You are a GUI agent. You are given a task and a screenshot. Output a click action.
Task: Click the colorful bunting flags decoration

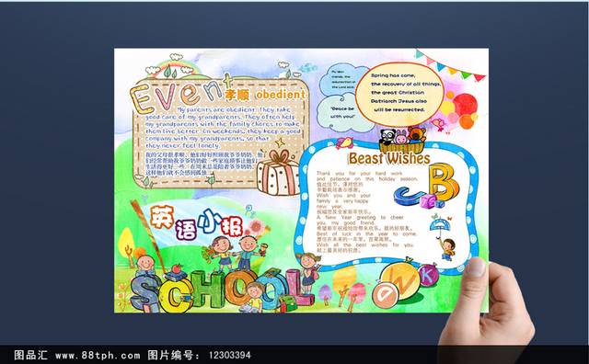pyautogui.click(x=450, y=66)
